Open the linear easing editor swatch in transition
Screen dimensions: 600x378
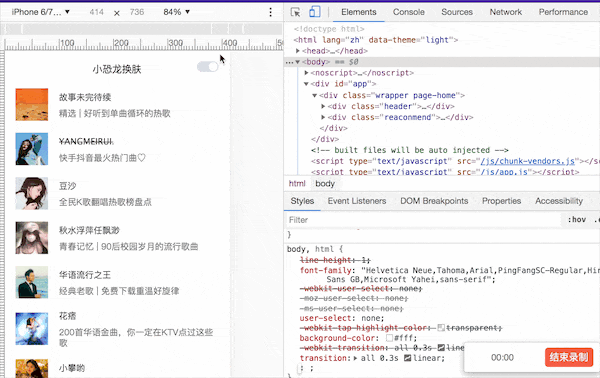click(408, 358)
